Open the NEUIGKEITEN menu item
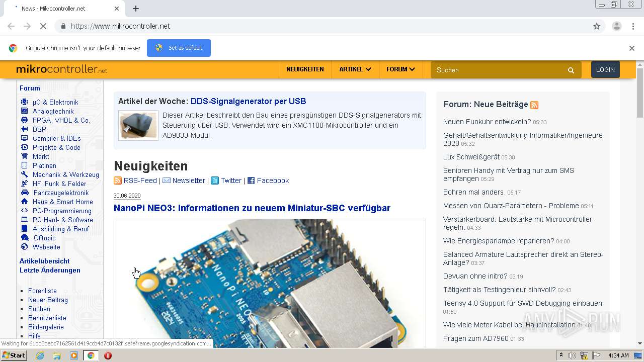The height and width of the screenshot is (362, 644). [x=305, y=69]
